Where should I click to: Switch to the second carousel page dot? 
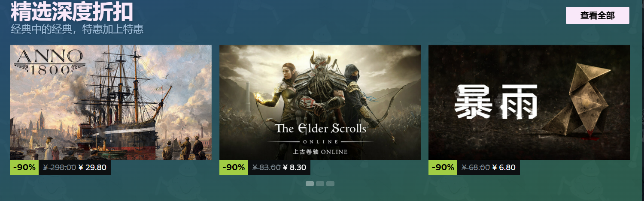click(x=320, y=183)
